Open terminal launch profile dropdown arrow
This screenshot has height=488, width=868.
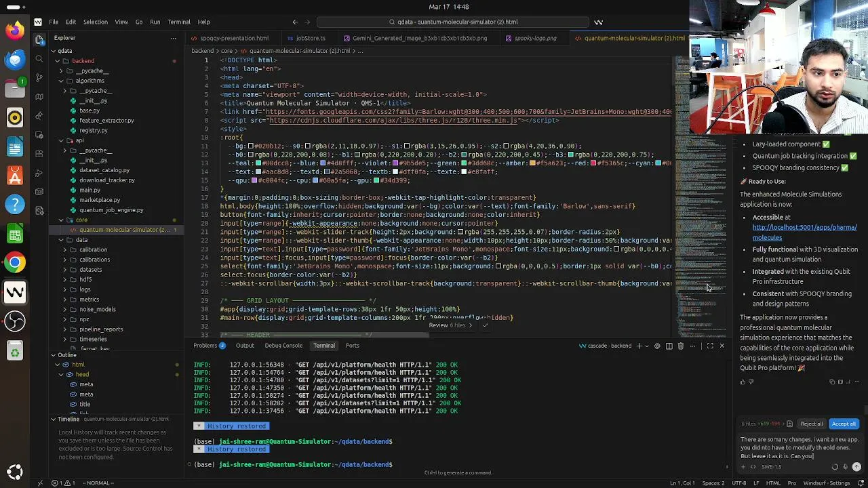(647, 346)
